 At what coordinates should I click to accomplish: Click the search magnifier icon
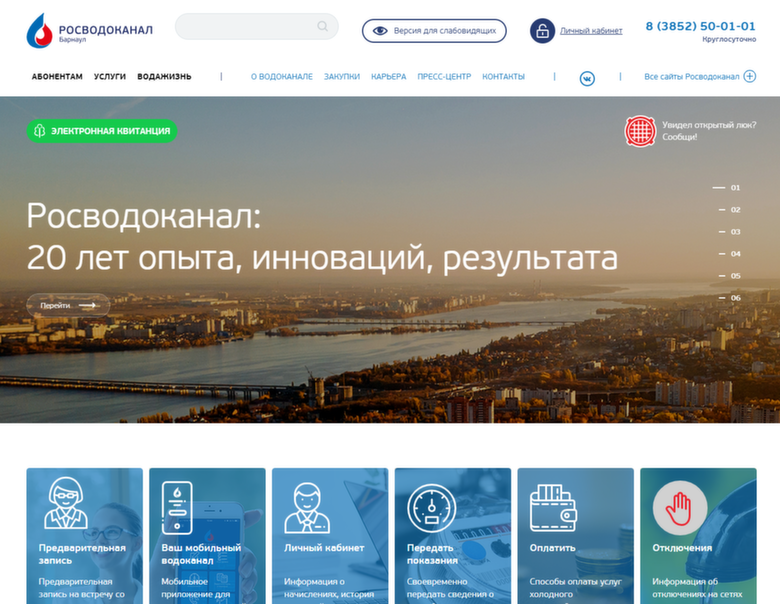coord(323,27)
